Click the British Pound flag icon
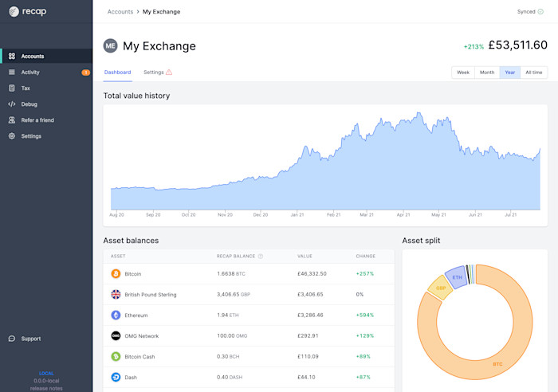This screenshot has width=558, height=392. coord(116,294)
